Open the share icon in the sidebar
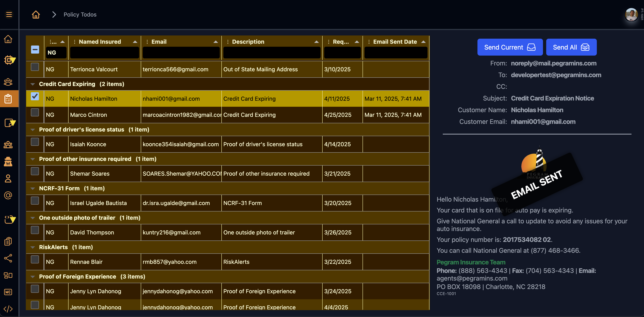Image resolution: width=644 pixels, height=317 pixels. tap(8, 259)
